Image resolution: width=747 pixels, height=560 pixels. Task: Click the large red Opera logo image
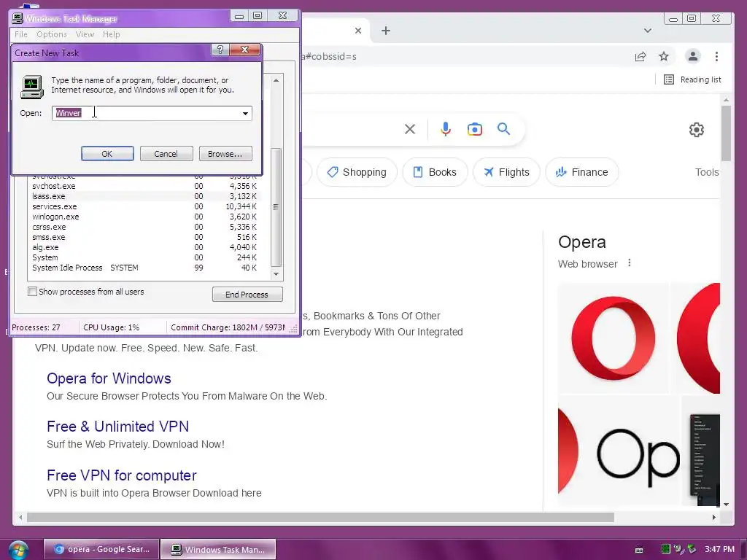[x=613, y=338]
